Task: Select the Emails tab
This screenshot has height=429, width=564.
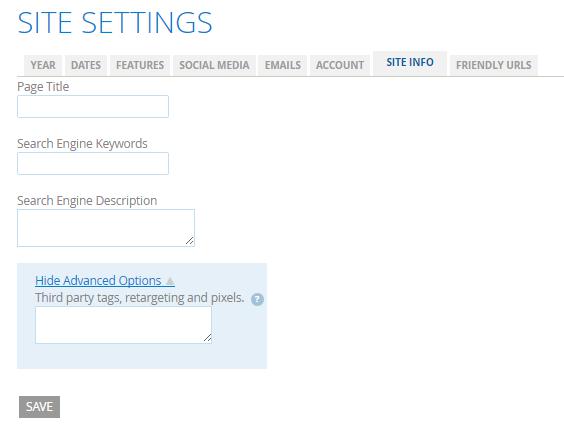Action: pyautogui.click(x=283, y=65)
